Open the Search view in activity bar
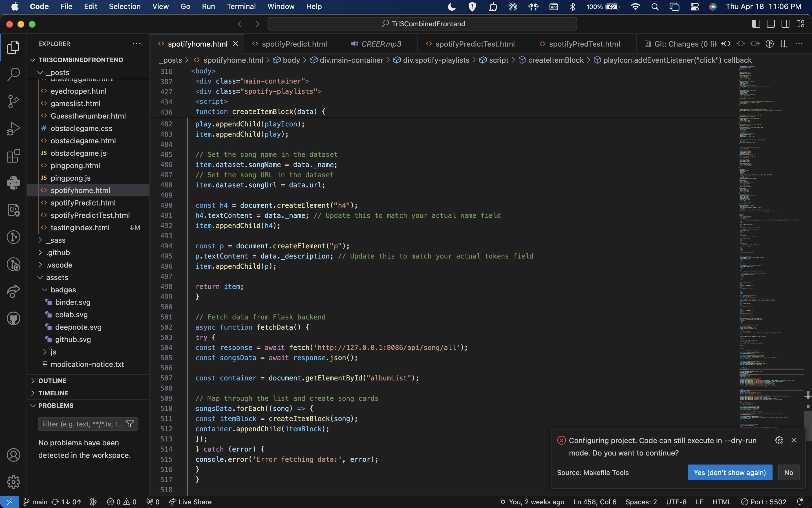The image size is (812, 508). 14,74
